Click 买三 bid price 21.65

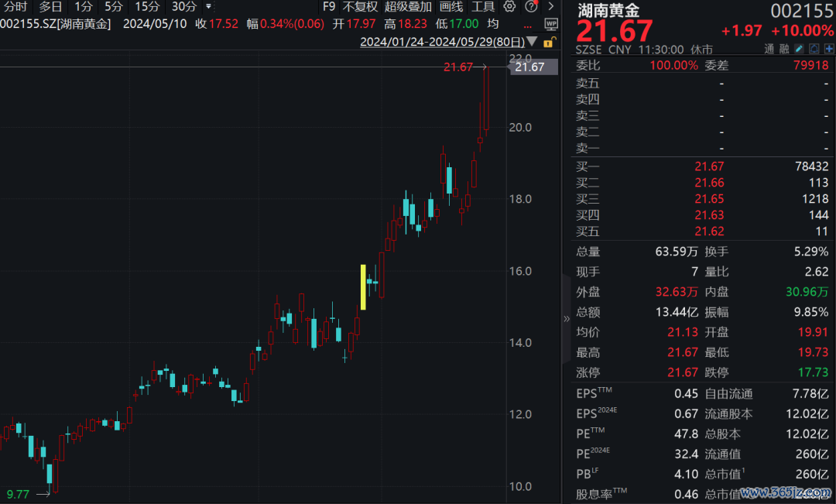click(709, 199)
